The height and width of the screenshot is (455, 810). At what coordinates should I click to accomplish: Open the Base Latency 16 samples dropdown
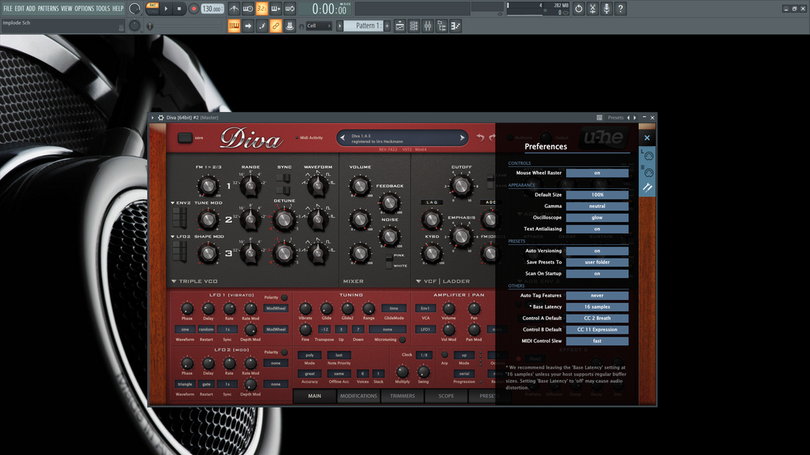tap(597, 307)
